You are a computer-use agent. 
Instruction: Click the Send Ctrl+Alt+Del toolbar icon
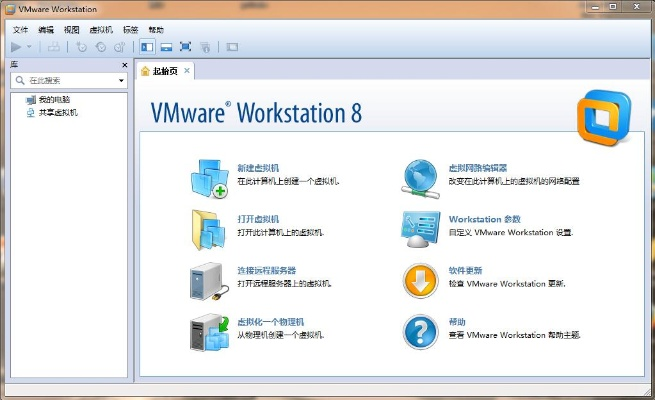pos(53,47)
